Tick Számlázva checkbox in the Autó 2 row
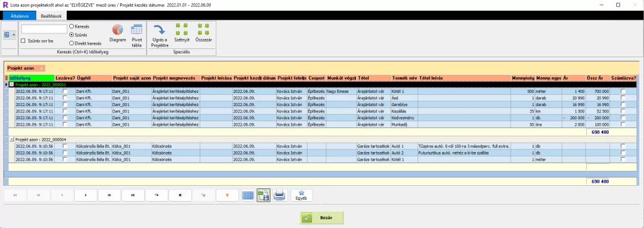 pyautogui.click(x=623, y=153)
